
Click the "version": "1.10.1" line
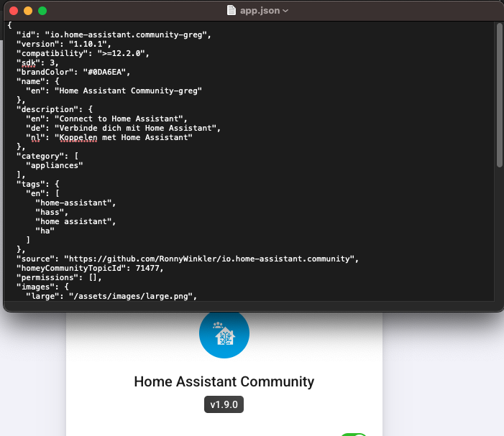(x=64, y=44)
